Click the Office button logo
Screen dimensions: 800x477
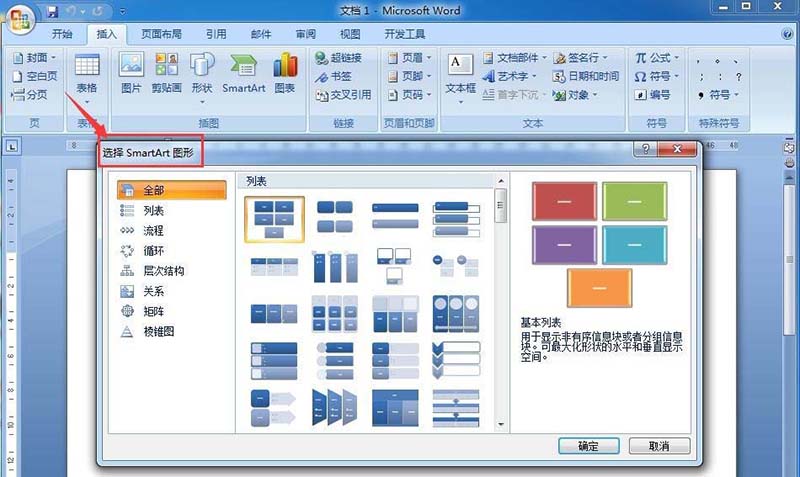coord(19,18)
